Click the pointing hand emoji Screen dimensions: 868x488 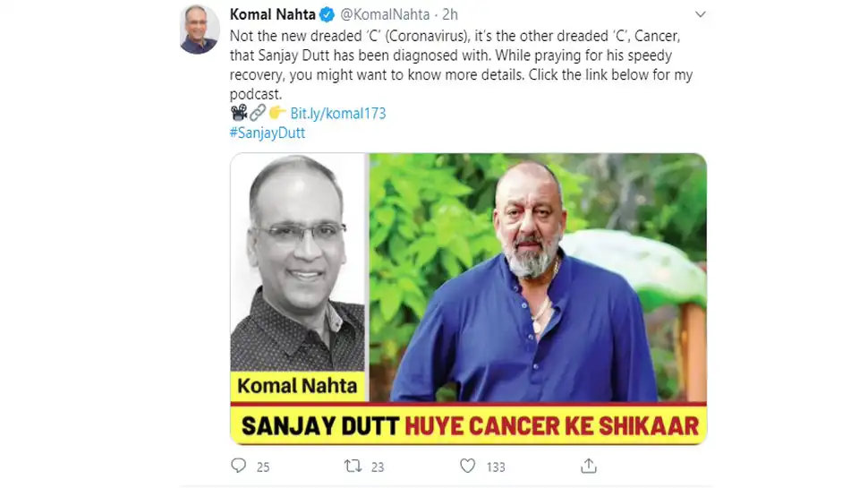(x=277, y=113)
